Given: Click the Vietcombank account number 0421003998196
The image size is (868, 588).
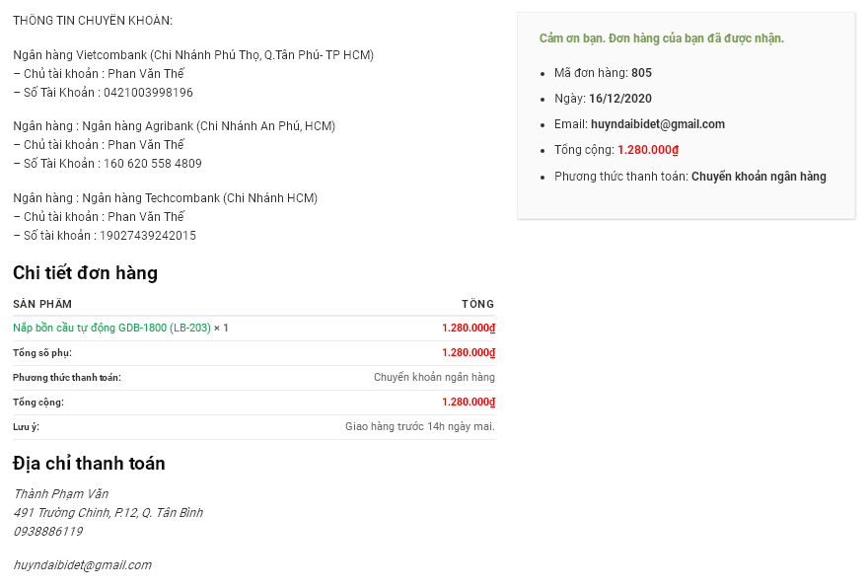Looking at the screenshot, I should pyautogui.click(x=148, y=92).
